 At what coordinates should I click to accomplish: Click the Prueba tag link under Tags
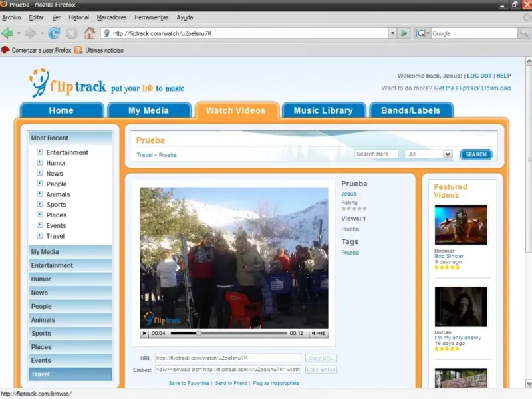point(350,253)
